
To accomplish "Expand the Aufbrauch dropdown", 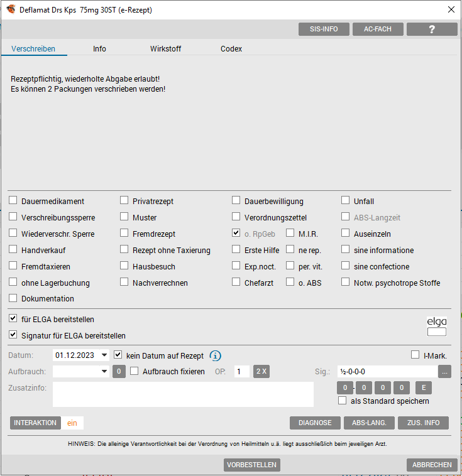I will click(104, 372).
